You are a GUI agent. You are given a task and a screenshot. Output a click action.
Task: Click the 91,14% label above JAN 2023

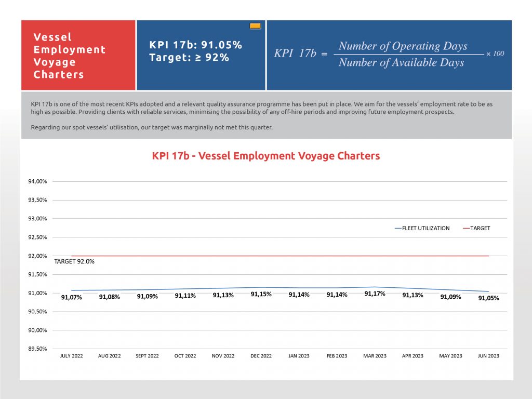pyautogui.click(x=299, y=295)
